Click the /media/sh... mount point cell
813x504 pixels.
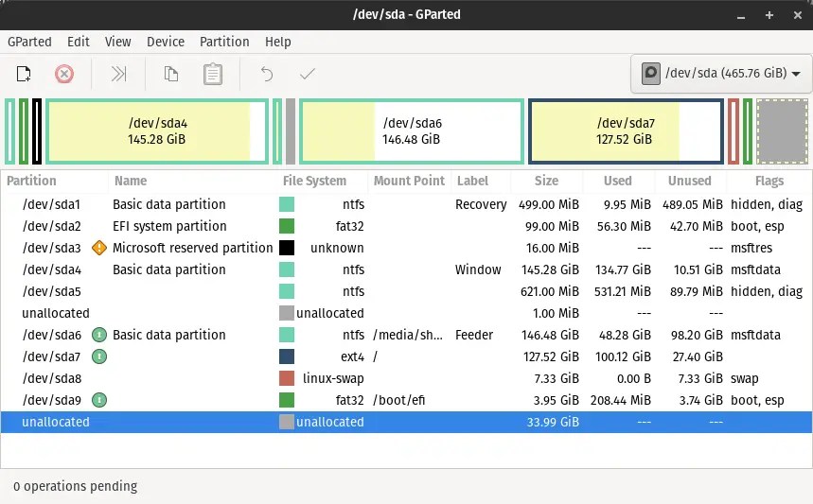coord(408,335)
